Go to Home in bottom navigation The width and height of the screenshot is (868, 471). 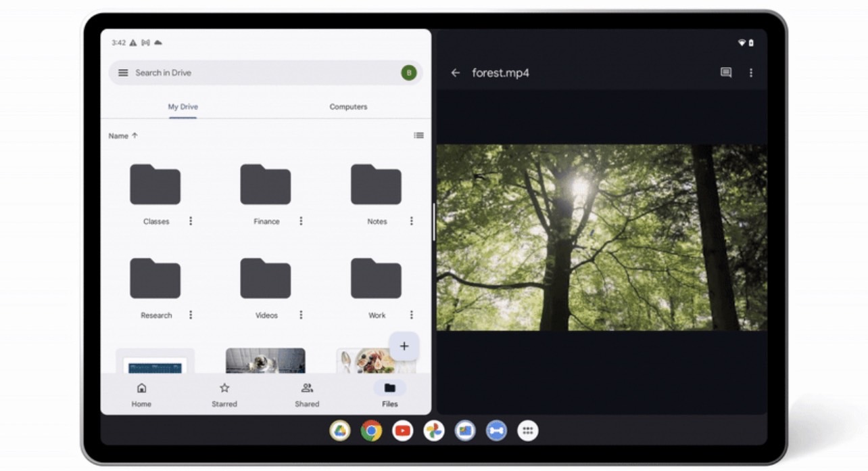click(141, 395)
